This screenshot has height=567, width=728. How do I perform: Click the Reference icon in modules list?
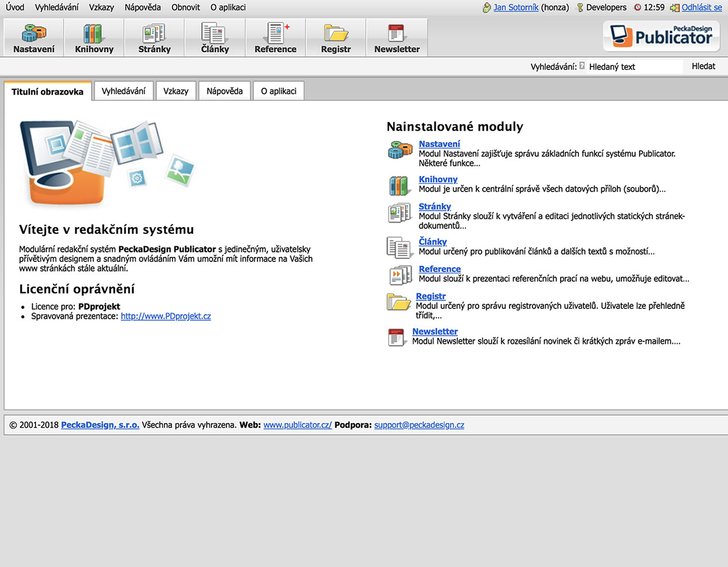[x=400, y=275]
